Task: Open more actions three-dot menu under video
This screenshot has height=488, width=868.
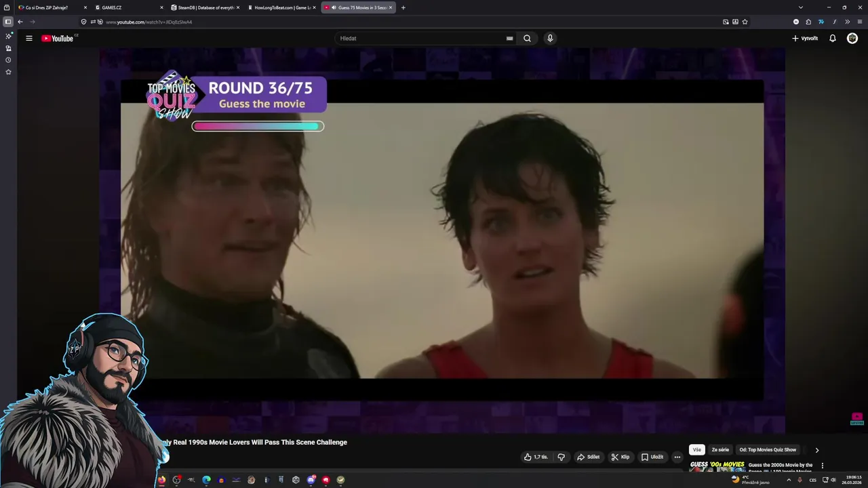Action: point(677,457)
